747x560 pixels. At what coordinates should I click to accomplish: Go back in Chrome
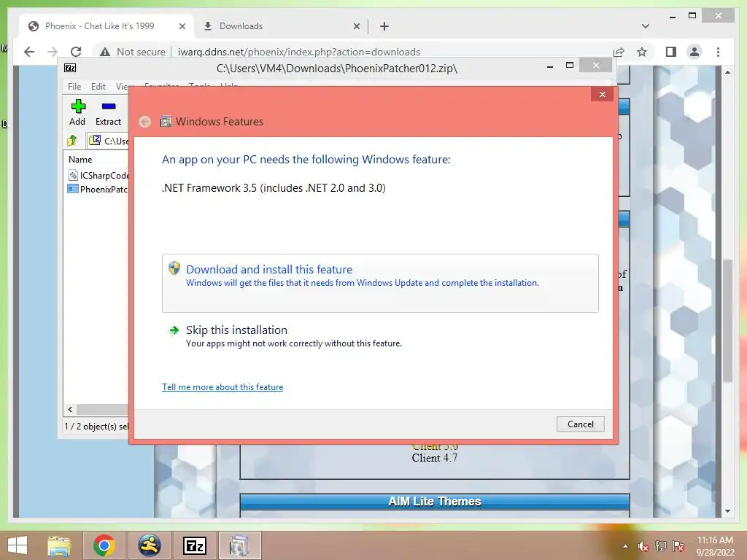(x=29, y=52)
